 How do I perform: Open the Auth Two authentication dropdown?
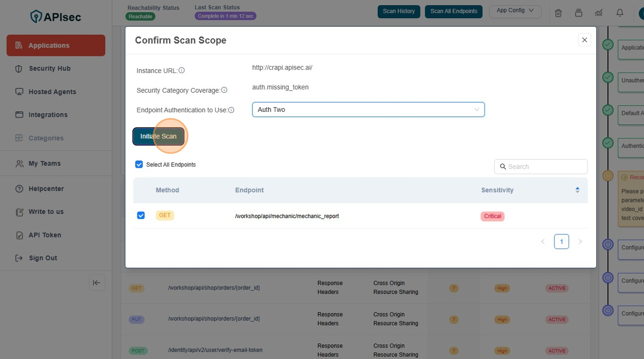368,110
